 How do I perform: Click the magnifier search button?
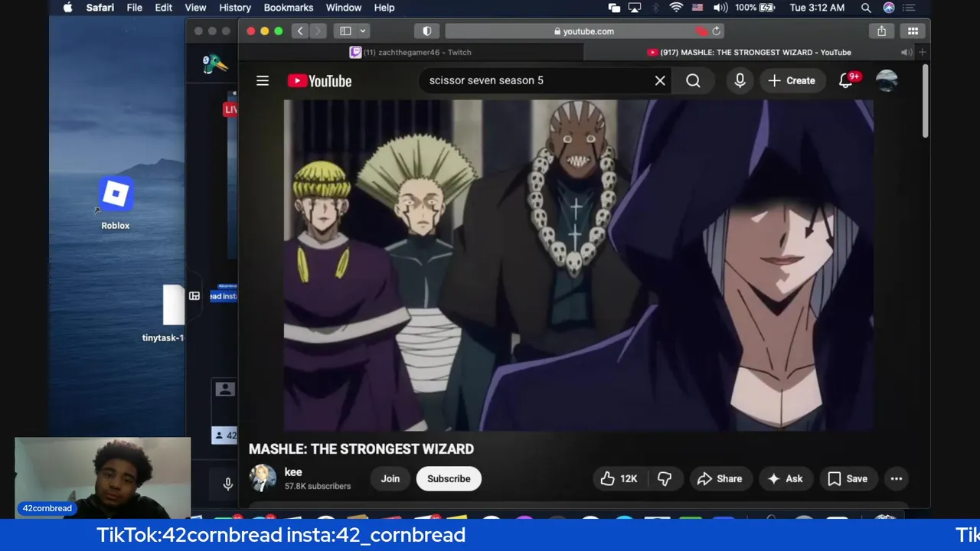[x=693, y=80]
